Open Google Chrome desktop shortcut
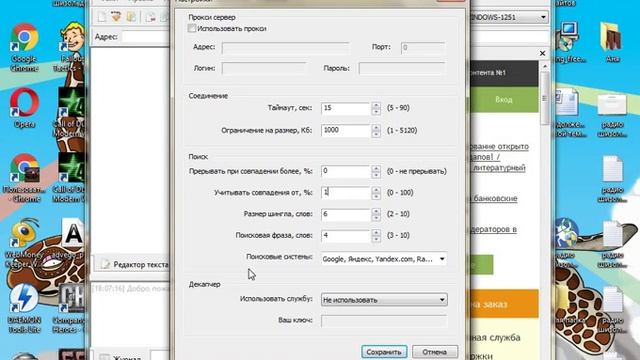640x360 pixels. [24, 47]
